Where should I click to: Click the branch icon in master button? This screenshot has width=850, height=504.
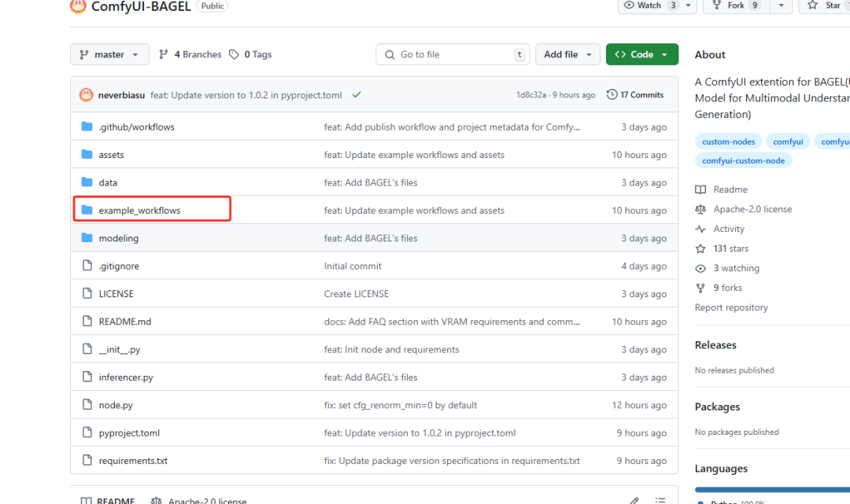tap(84, 55)
